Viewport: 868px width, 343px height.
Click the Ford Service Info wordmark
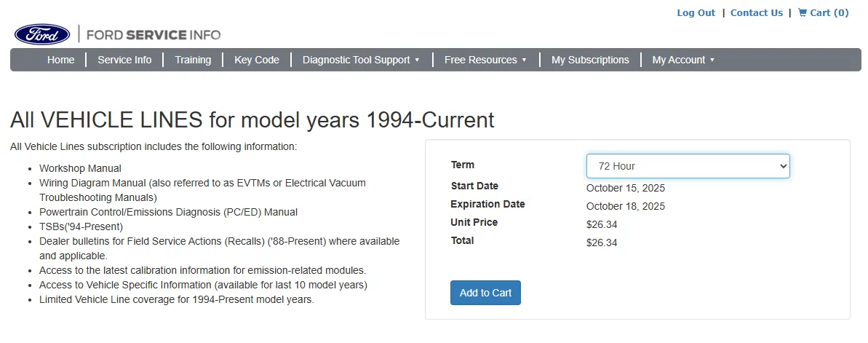[154, 35]
